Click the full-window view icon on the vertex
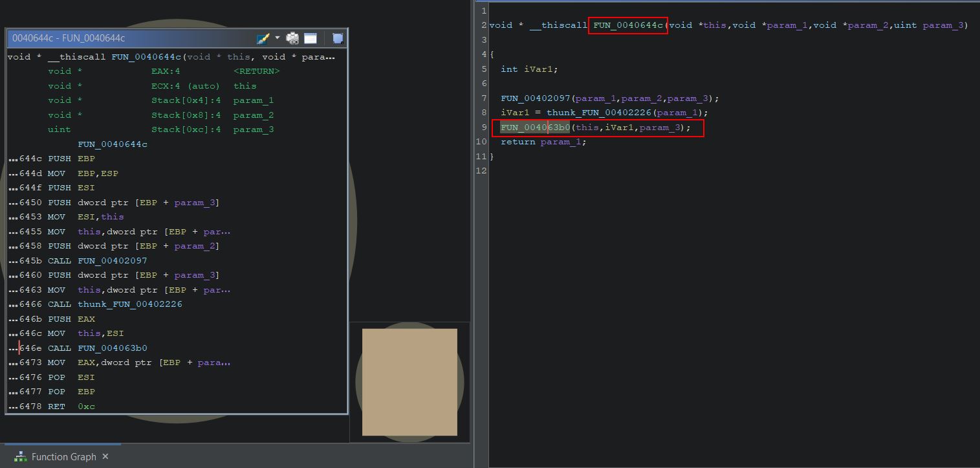This screenshot has width=980, height=468. tap(310, 38)
